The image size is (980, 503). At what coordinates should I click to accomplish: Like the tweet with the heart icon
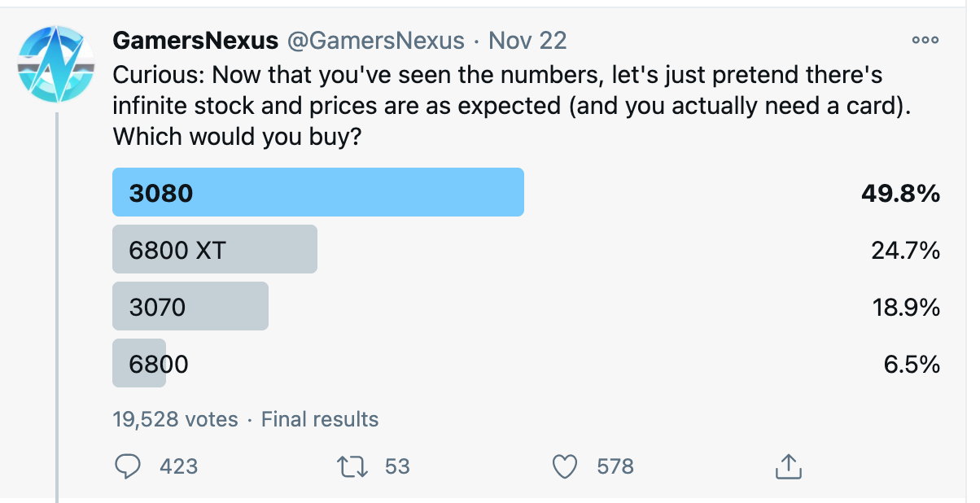[x=564, y=466]
